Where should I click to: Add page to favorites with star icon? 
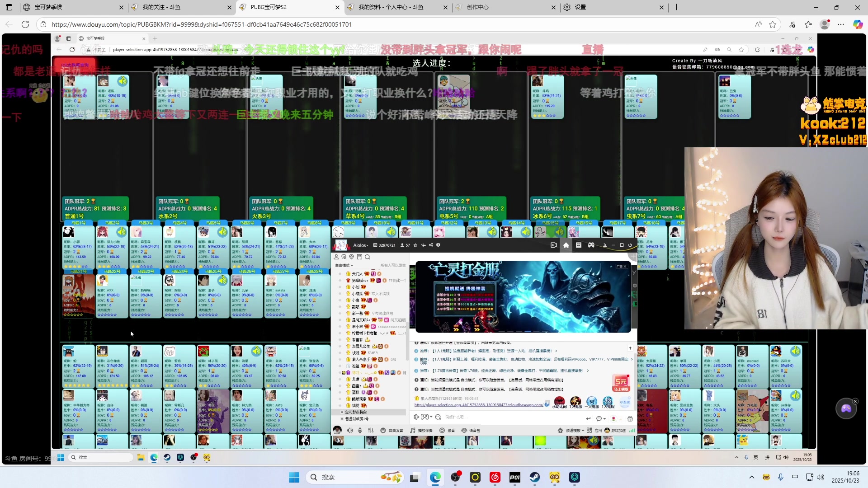coord(773,24)
